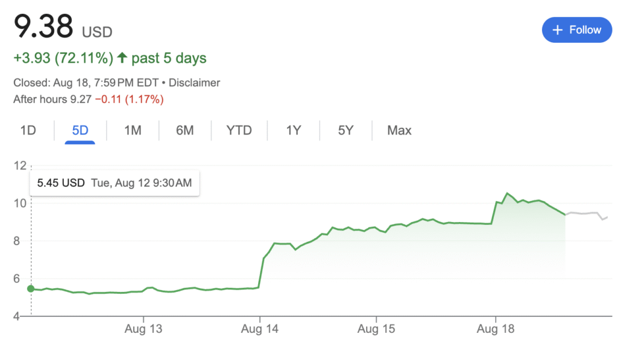Show the YTD range
The width and height of the screenshot is (644, 348).
point(239,130)
